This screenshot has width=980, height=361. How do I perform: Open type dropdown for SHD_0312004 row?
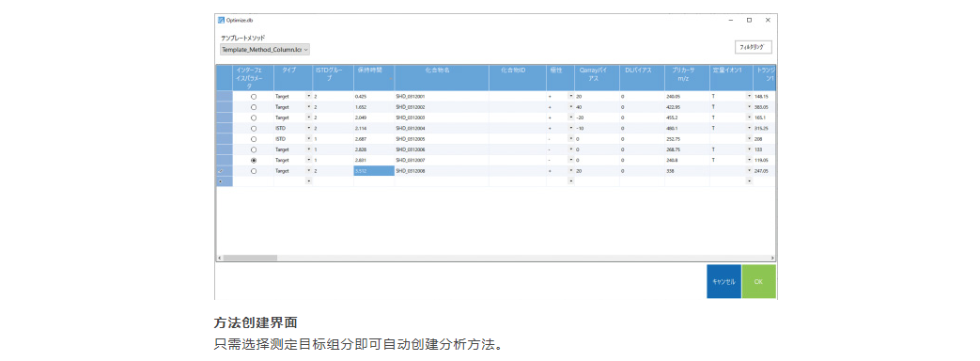[309, 128]
